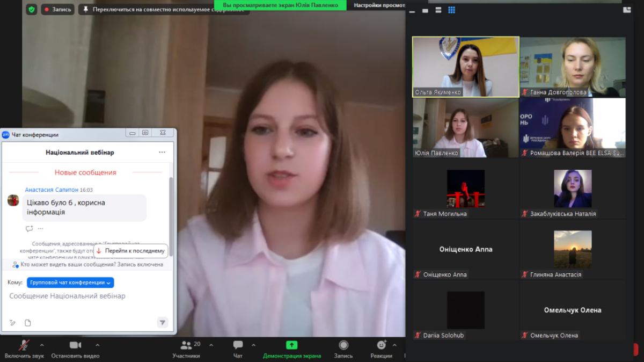Screen dimensions: 644x362
Task: Select Ганна Довгополова's video tile
Action: (573, 67)
